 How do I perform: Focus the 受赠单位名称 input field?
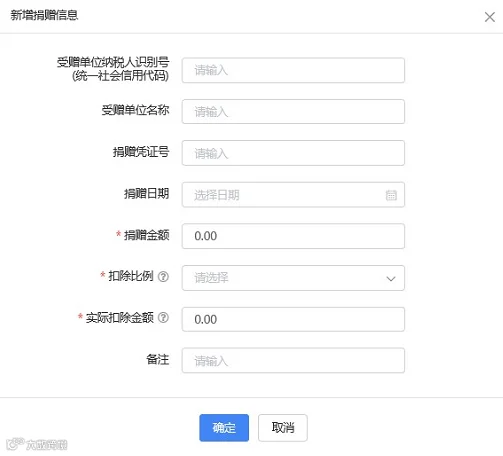pos(293,112)
